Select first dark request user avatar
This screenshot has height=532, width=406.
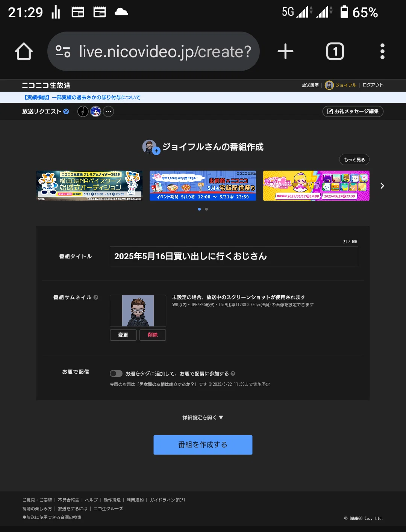tap(83, 112)
